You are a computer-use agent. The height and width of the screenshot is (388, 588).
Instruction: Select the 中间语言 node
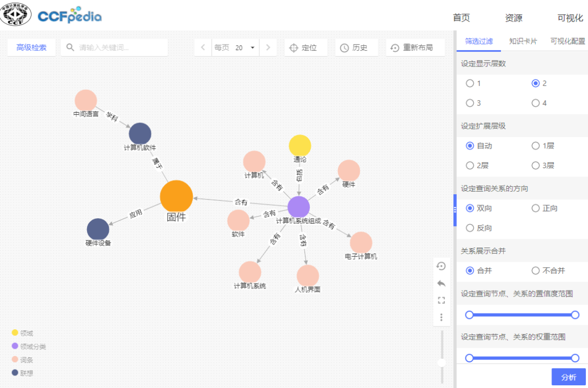(x=86, y=101)
